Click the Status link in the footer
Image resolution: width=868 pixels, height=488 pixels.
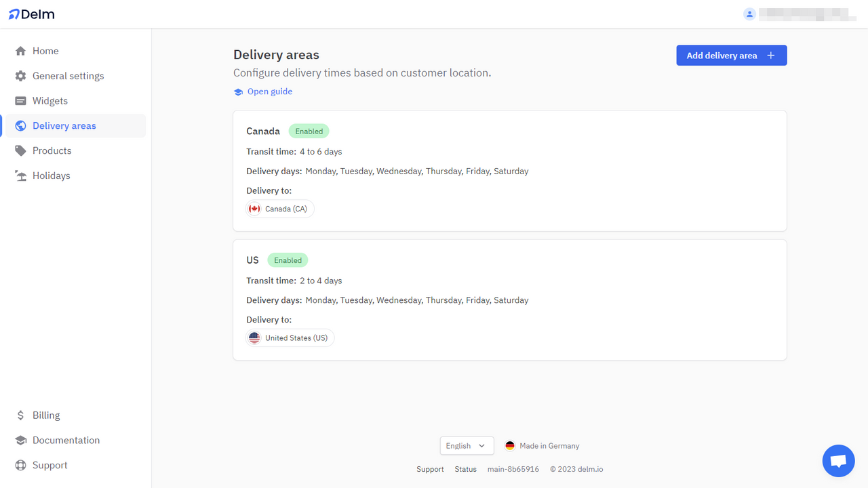(x=465, y=468)
